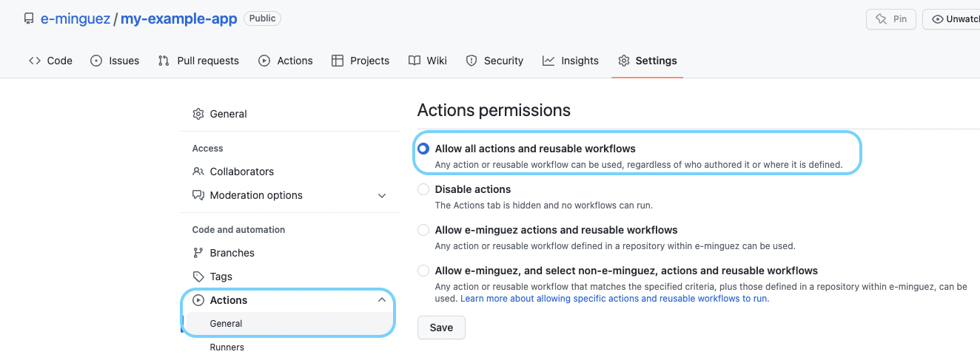This screenshot has height=363, width=980.
Task: Select the Disable actions radio button
Action: [x=423, y=189]
